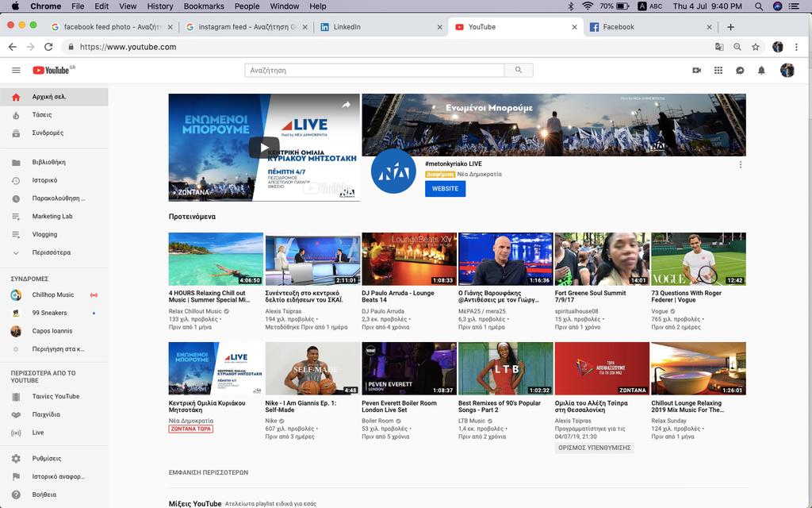Open Chillhop Music subscription channel
This screenshot has height=508, width=812.
(x=54, y=295)
